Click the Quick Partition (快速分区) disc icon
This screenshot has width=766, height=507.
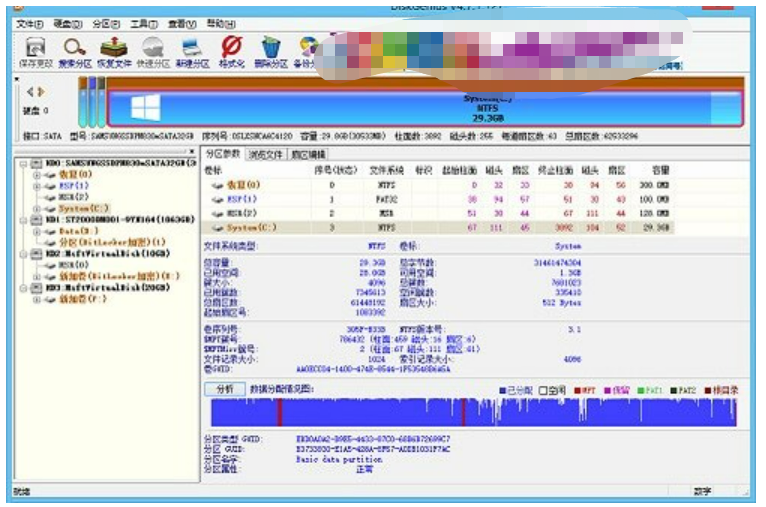[152, 50]
